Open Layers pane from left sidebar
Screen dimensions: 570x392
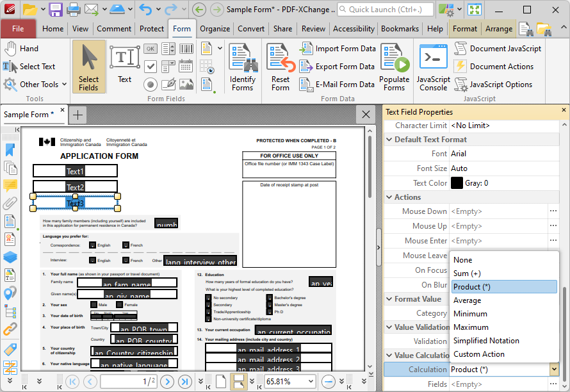pos(10,257)
